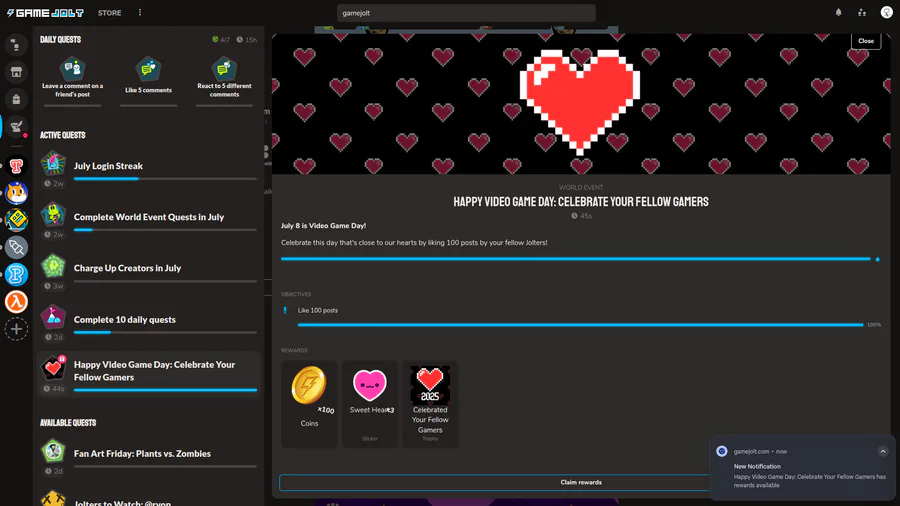The width and height of the screenshot is (900, 506).
Task: Open the July Login Streak quest
Action: (x=148, y=170)
